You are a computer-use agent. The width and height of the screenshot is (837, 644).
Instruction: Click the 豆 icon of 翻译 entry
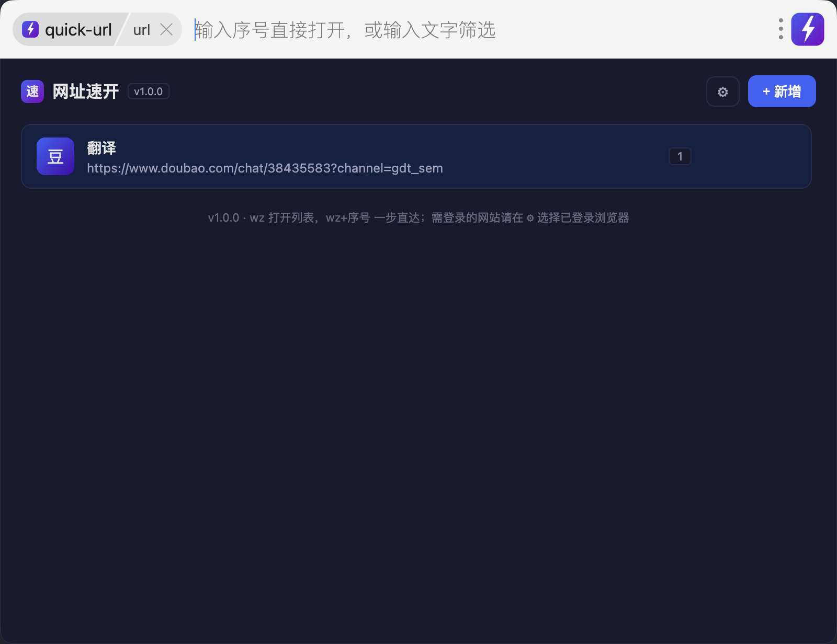pos(55,156)
